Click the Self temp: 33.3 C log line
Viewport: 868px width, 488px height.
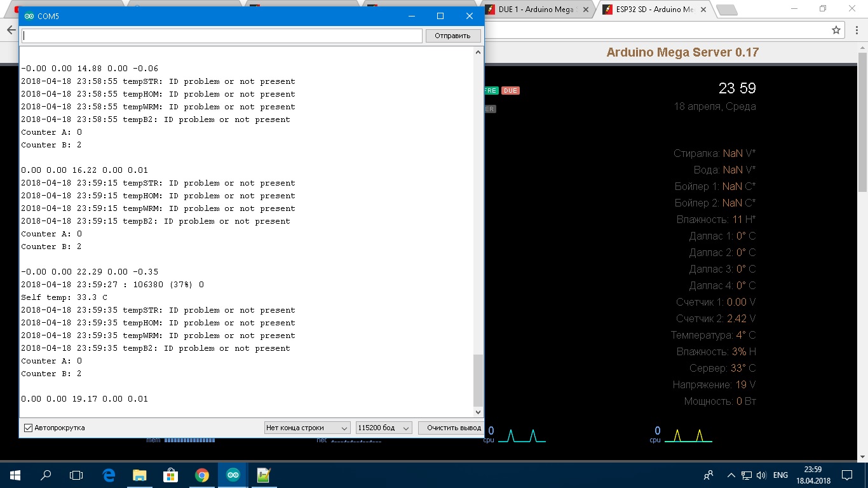click(x=64, y=297)
